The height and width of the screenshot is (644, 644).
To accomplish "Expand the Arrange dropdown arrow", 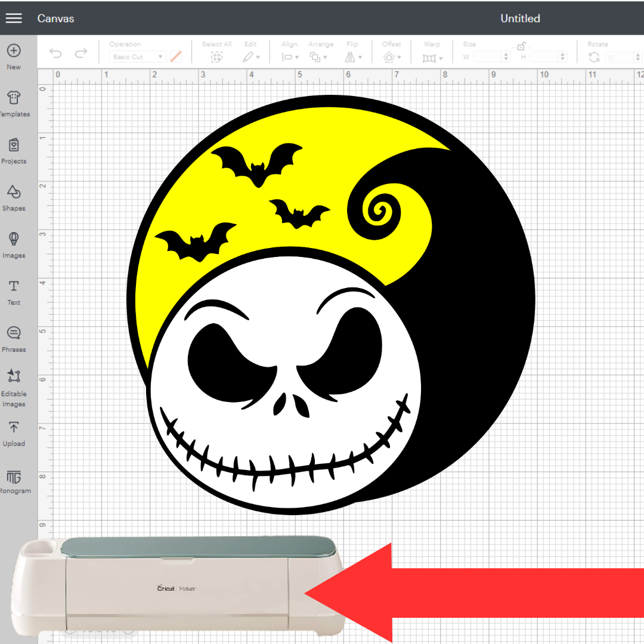I will [x=325, y=57].
